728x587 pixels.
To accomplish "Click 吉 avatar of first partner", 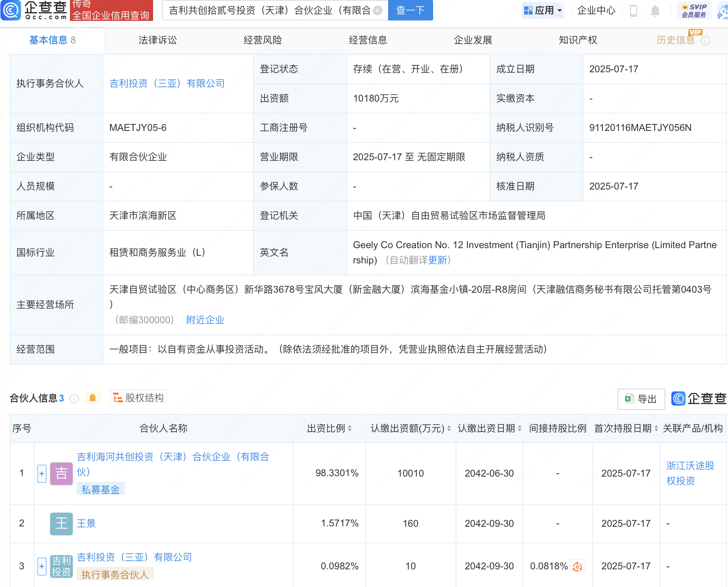I will pyautogui.click(x=61, y=473).
